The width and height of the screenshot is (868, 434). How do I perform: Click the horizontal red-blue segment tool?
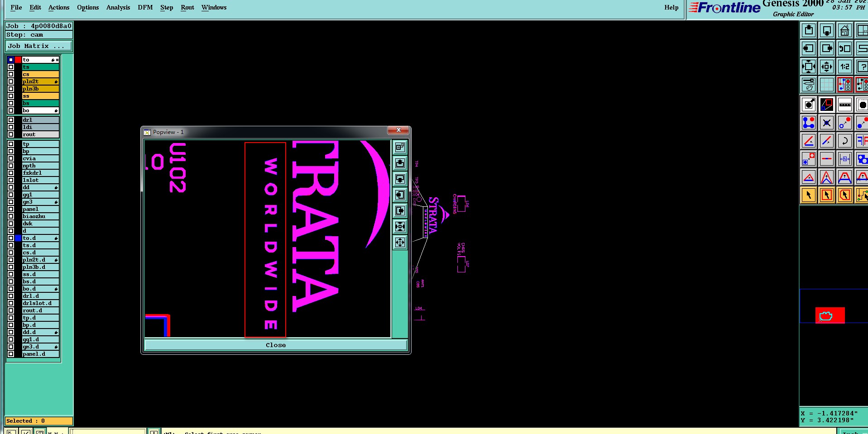pos(827,159)
